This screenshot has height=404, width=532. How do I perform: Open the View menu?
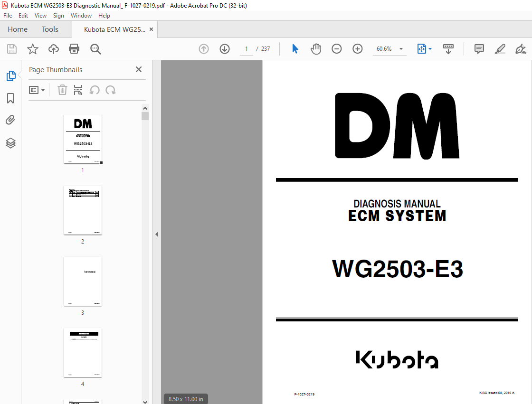[40, 16]
